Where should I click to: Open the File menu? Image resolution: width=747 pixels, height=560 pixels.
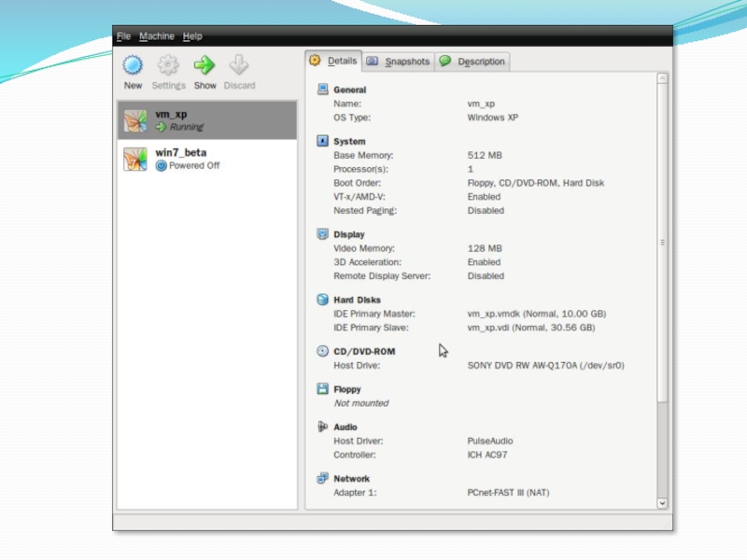click(x=123, y=36)
